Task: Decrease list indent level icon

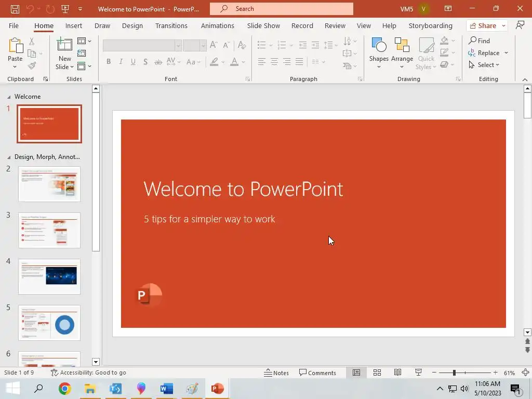Action: [303, 45]
